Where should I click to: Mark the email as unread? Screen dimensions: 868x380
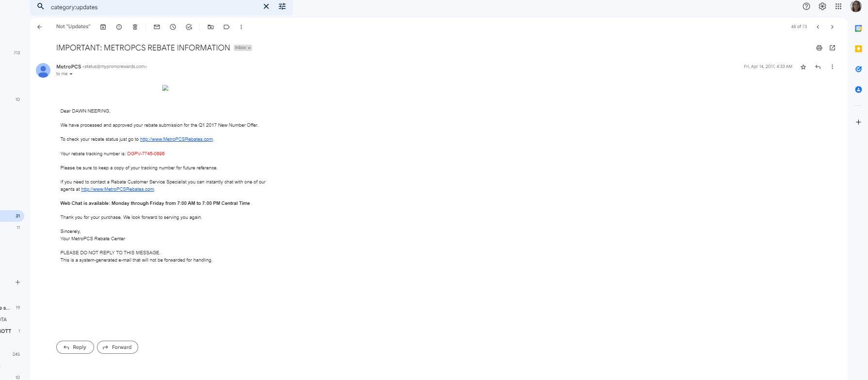click(157, 27)
